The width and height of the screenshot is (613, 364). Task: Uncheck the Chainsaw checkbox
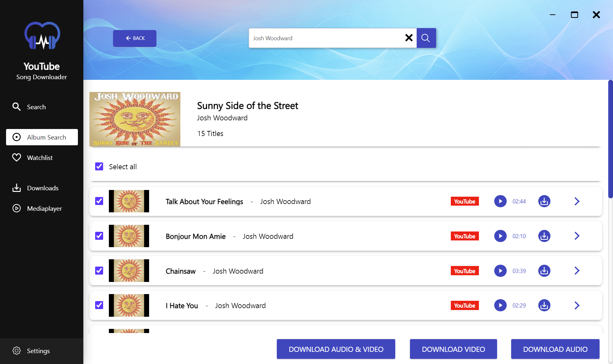coord(99,271)
